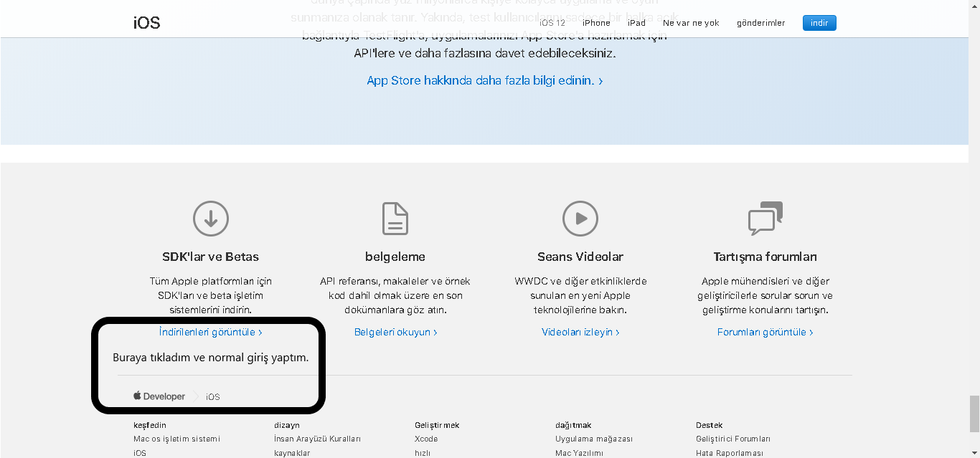Click 'keşfedin' footer column heading
Viewport: 980px width, 458px height.
[x=150, y=425]
